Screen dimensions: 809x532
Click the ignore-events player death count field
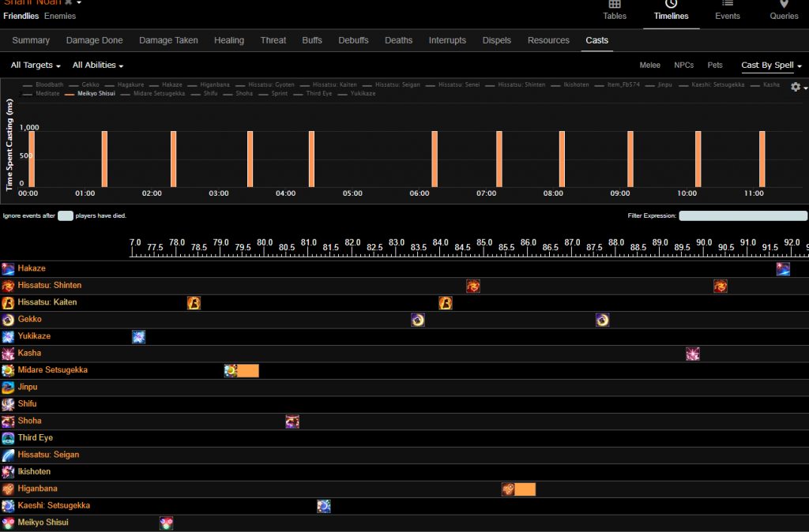coord(65,216)
